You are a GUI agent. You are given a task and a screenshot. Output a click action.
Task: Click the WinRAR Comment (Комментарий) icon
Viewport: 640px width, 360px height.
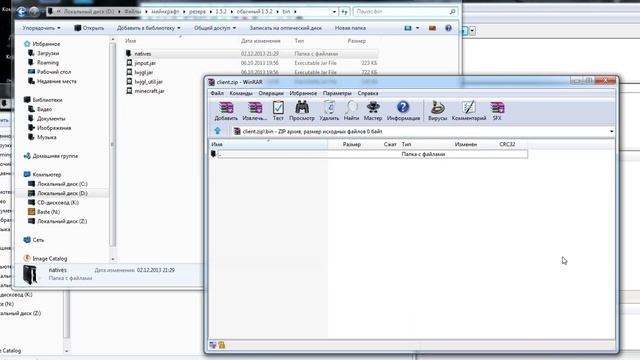(x=469, y=111)
